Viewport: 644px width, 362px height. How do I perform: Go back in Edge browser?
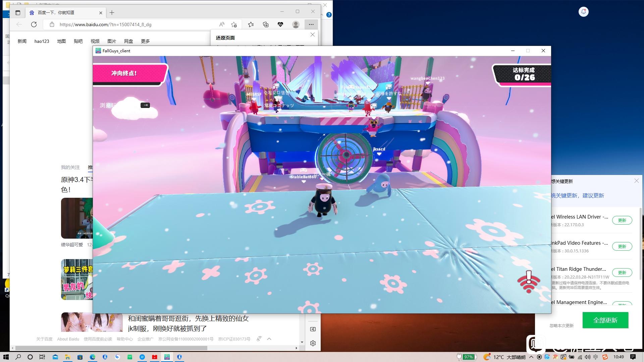tap(19, 24)
